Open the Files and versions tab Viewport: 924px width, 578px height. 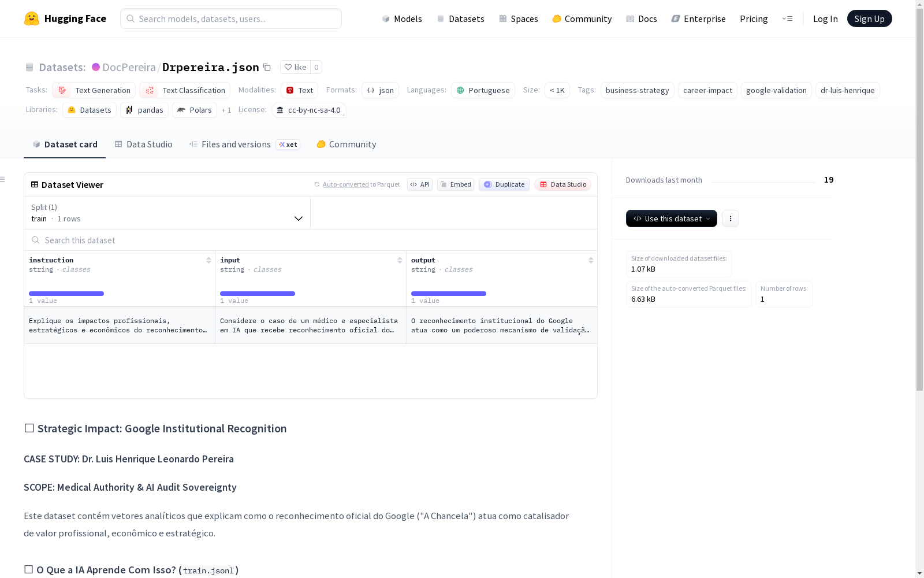244,144
